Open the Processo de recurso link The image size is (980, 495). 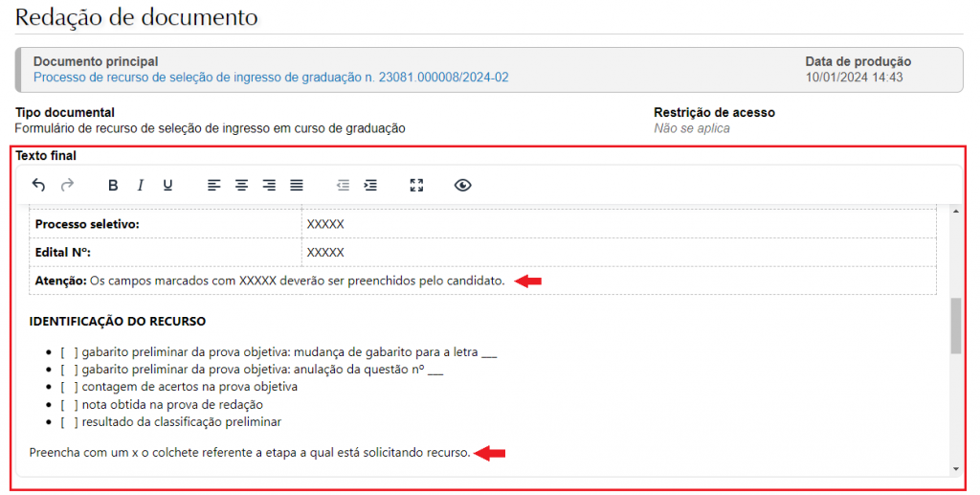[271, 78]
